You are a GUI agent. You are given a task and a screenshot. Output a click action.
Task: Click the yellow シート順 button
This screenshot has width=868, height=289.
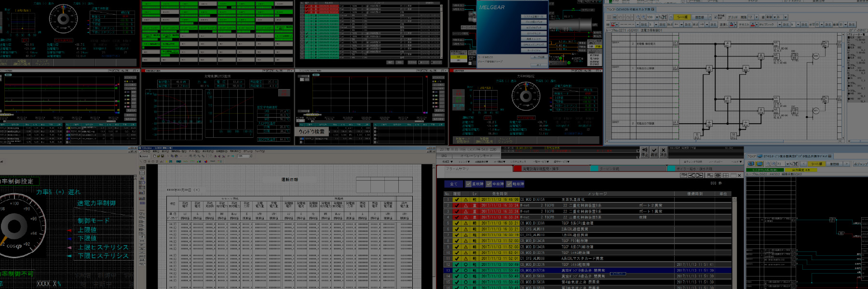click(682, 17)
